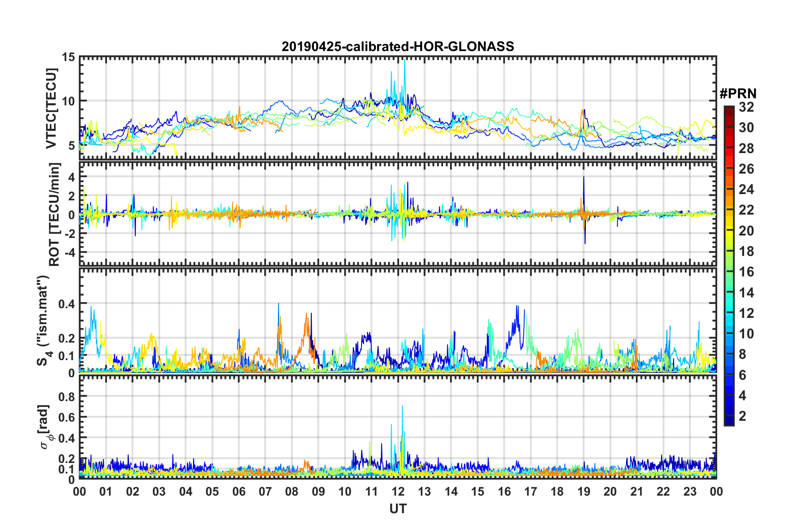The width and height of the screenshot is (796, 532).
Task: Click colorbar tick label 22
Action: pos(746,210)
